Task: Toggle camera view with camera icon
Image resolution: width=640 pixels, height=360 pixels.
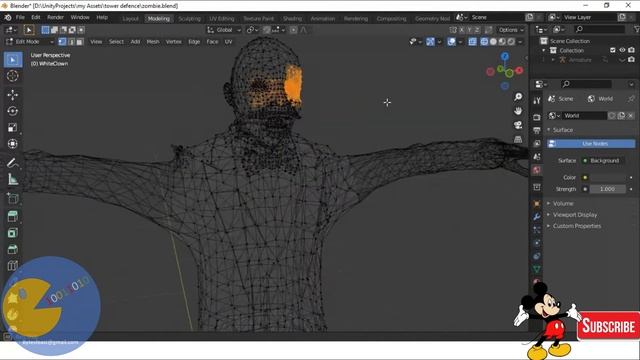Action: 518,125
